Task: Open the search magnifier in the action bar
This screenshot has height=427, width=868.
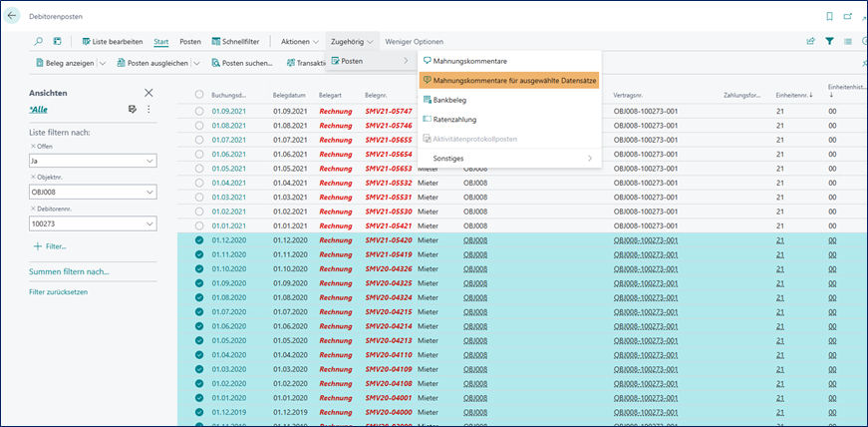Action: tap(39, 41)
